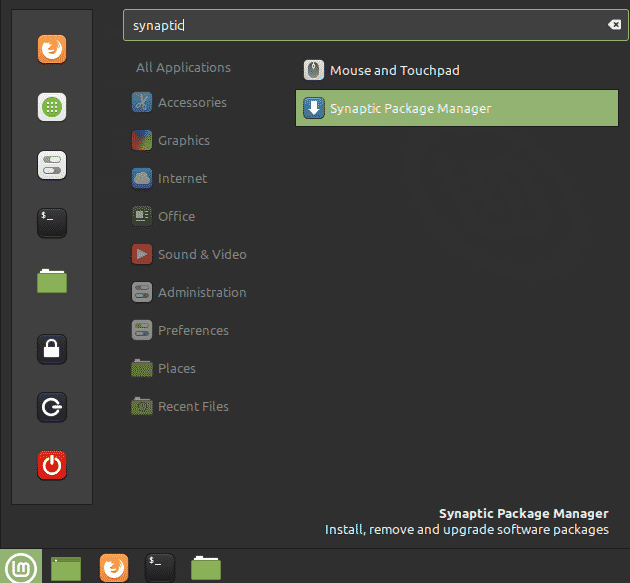Select the Places category label
Screen dimensions: 630x583
[177, 368]
